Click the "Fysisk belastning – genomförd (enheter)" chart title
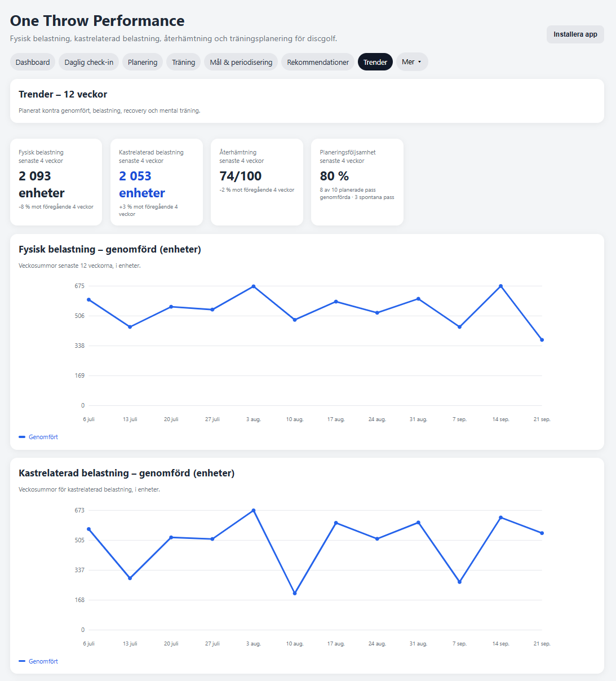This screenshot has height=681, width=616. 110,249
